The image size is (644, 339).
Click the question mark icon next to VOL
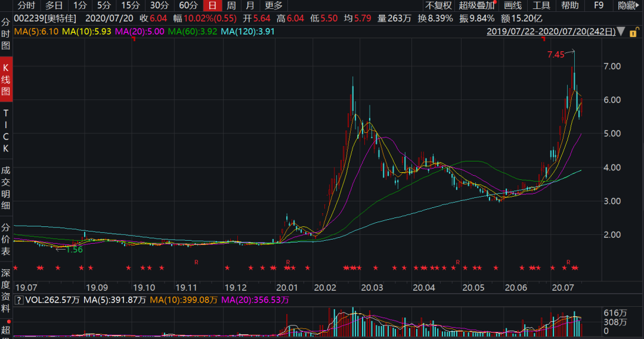(x=18, y=300)
